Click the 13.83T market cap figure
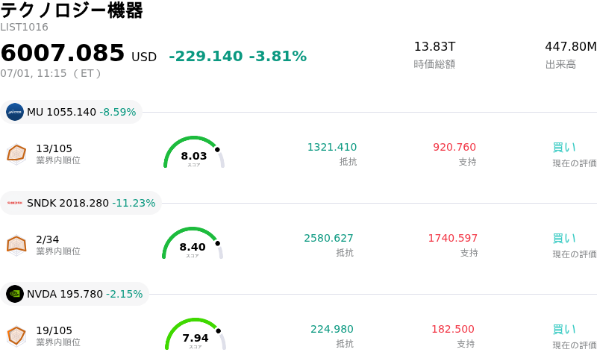This screenshot has width=597, height=364. point(434,47)
